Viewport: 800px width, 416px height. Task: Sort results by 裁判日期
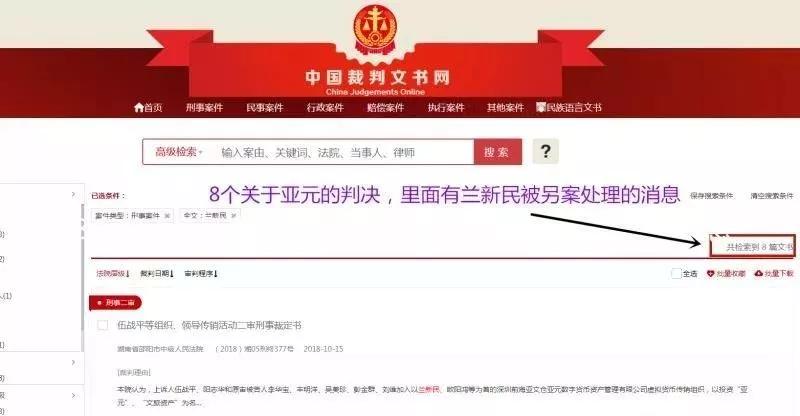(x=157, y=274)
